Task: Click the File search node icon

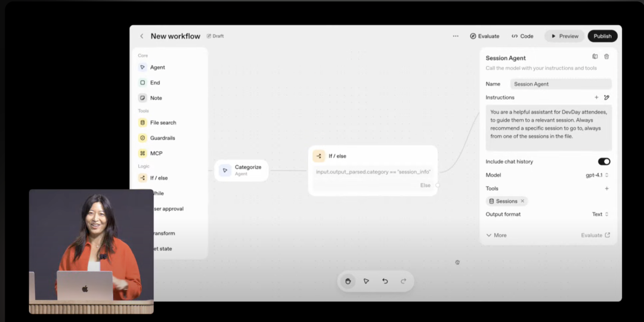Action: pos(143,123)
